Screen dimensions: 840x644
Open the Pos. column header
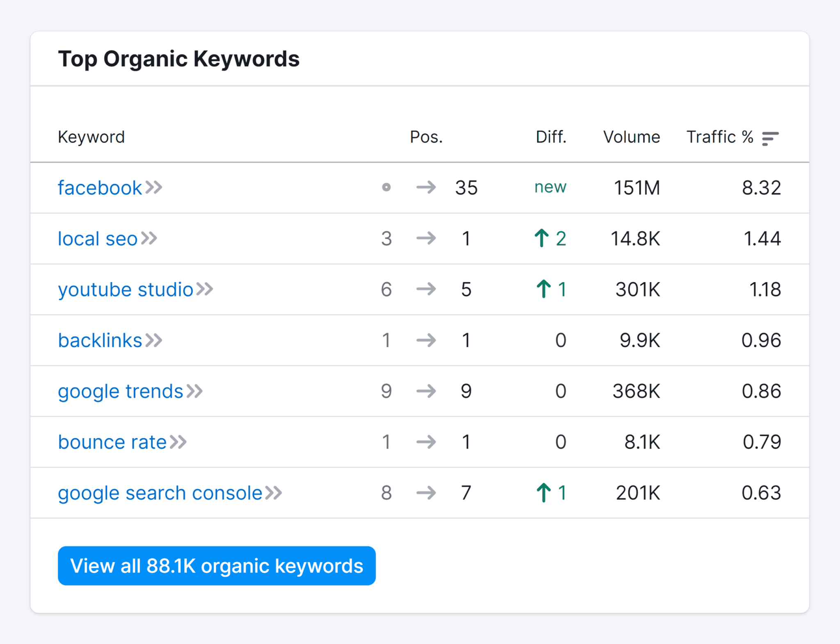click(x=427, y=137)
